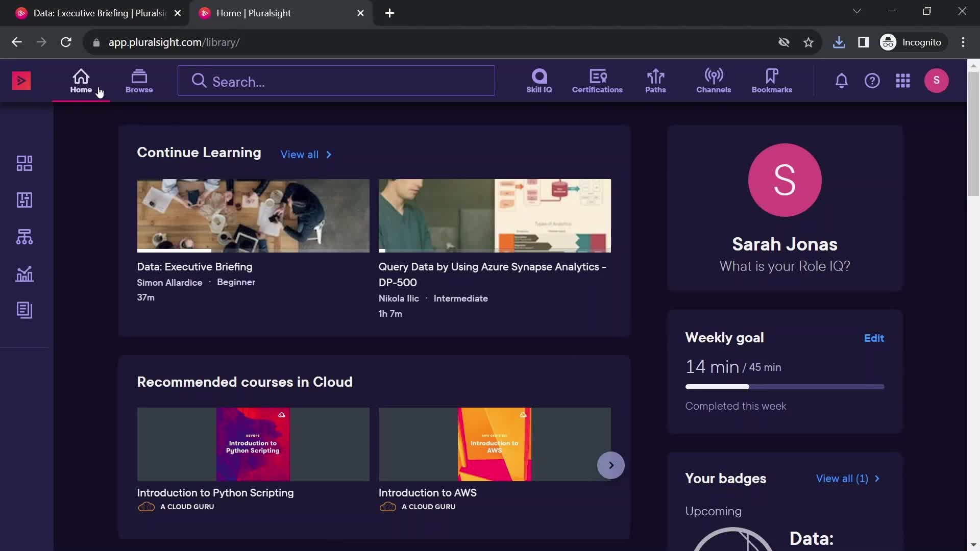Expand recommended Cloud courses carousel
Viewport: 980px width, 551px height.
pyautogui.click(x=610, y=464)
